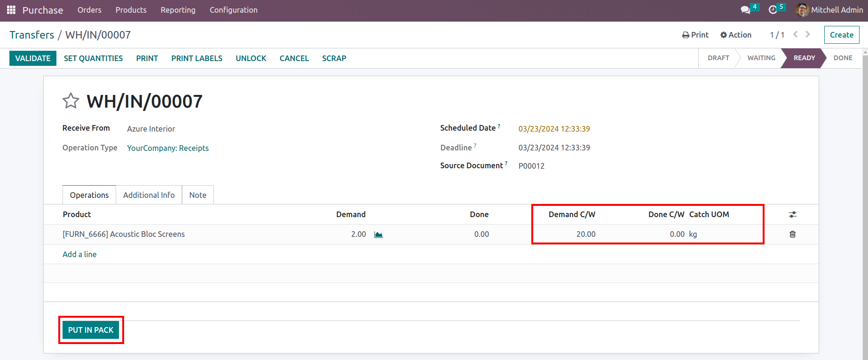Open the apps grid menu icon
Screen dimensions: 868x360
(11, 10)
